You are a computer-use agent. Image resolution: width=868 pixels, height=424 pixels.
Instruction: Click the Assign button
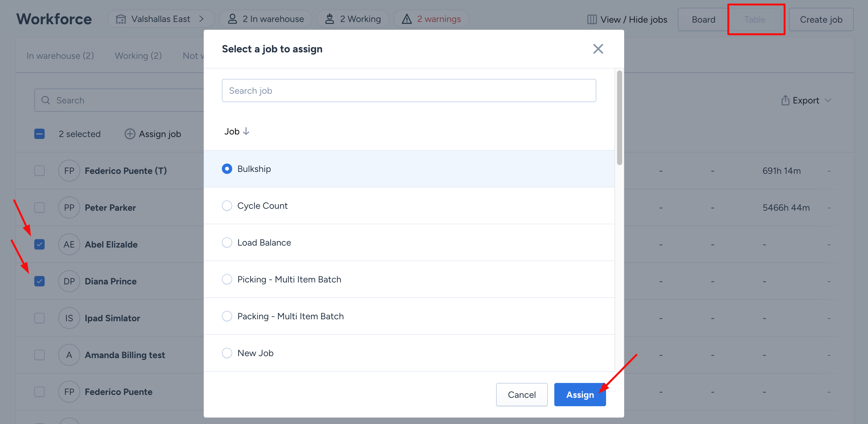point(580,395)
